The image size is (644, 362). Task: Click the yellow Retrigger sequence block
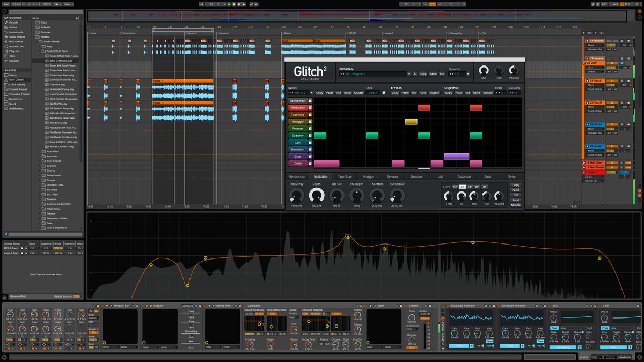tap(411, 122)
